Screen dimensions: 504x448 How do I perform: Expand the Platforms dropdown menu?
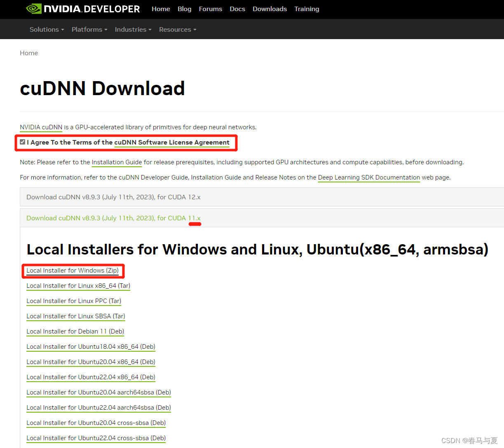89,30
